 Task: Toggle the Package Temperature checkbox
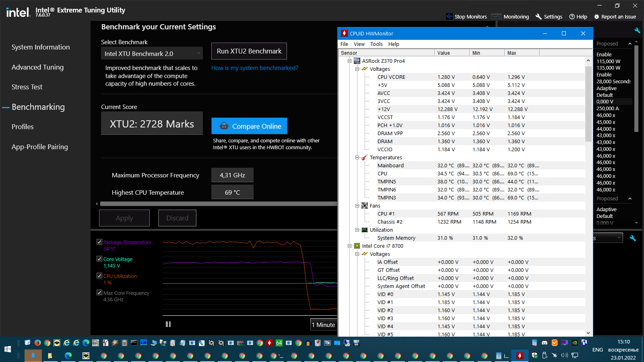pyautogui.click(x=99, y=242)
